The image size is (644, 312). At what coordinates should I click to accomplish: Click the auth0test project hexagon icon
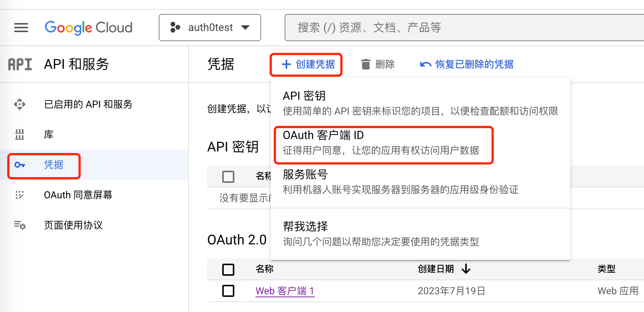(175, 27)
